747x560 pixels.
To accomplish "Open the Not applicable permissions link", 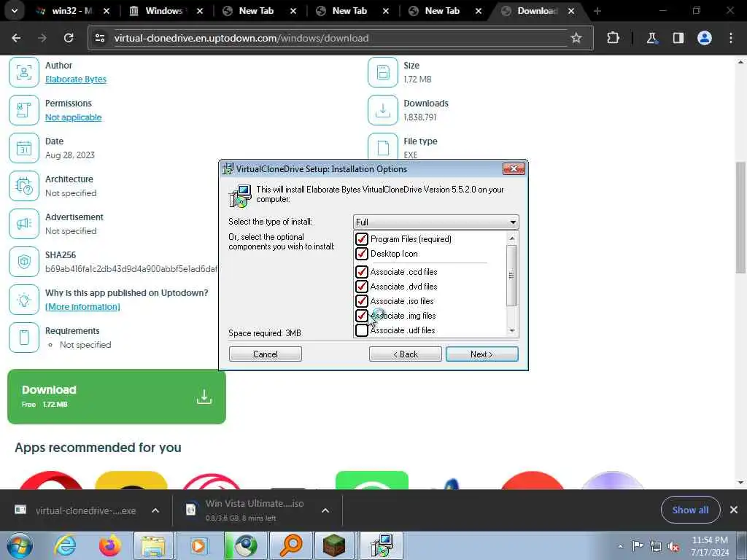I will pos(74,117).
